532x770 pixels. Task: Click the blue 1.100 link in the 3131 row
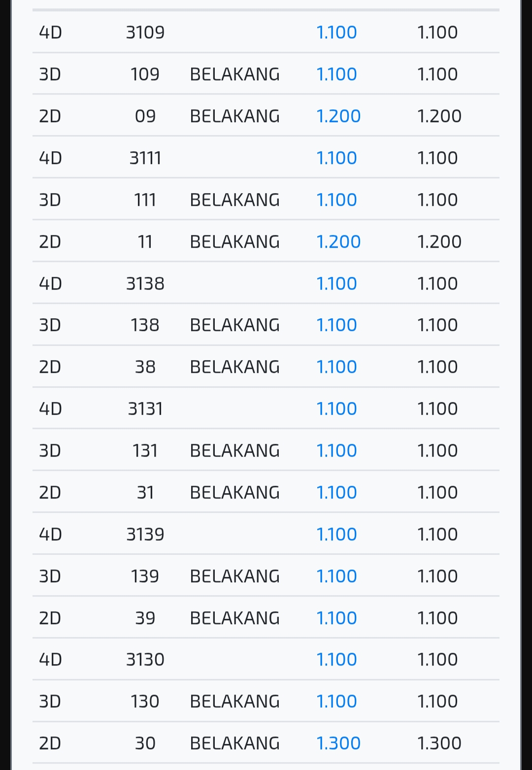coord(336,409)
